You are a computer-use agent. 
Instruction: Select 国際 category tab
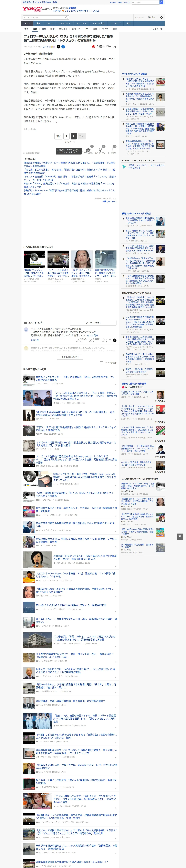click(44, 29)
